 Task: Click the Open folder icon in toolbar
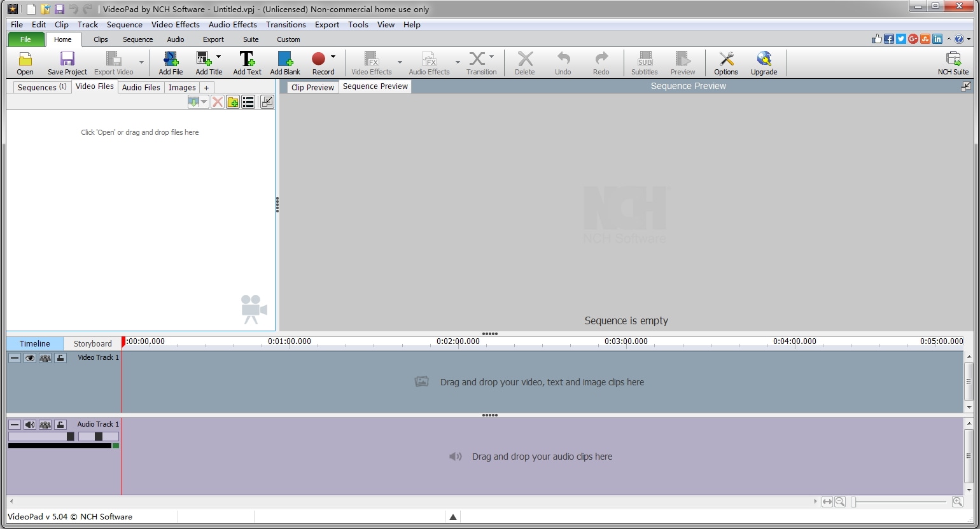25,59
